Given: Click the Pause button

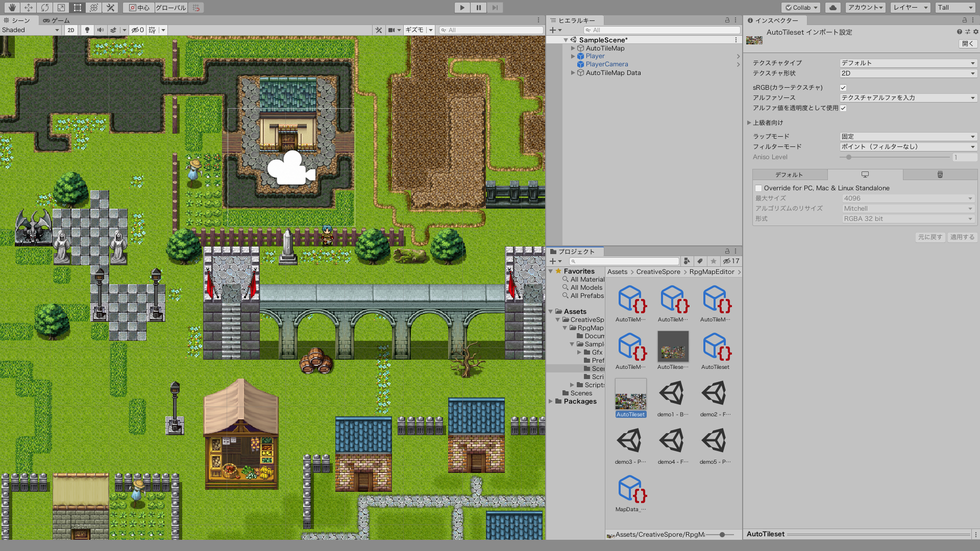Looking at the screenshot, I should tap(478, 8).
